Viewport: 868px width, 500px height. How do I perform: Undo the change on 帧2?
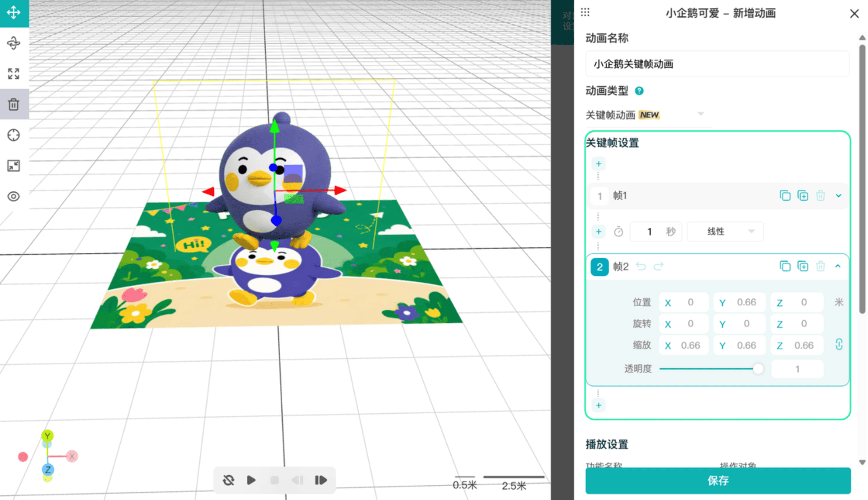pyautogui.click(x=641, y=266)
